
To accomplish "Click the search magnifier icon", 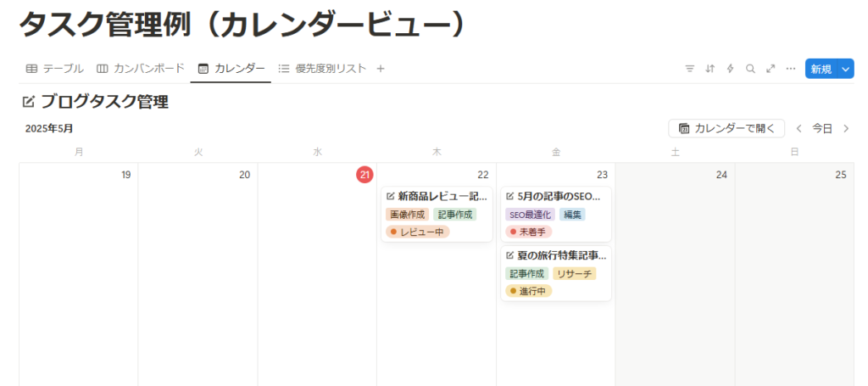I will click(750, 69).
